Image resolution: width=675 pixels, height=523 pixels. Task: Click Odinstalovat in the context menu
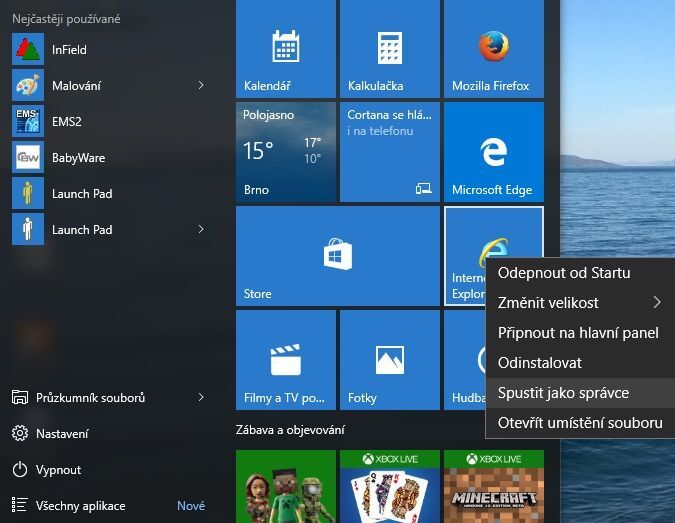click(539, 362)
